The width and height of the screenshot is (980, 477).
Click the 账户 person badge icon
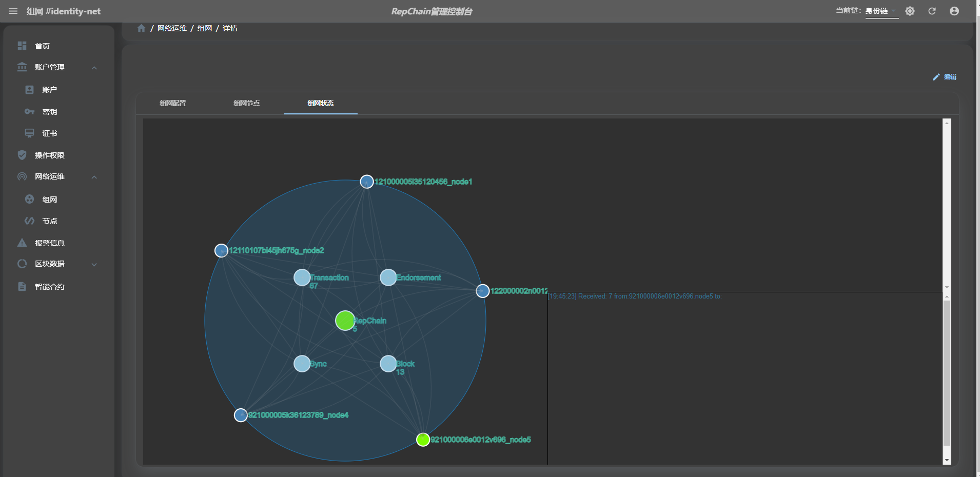(30, 90)
